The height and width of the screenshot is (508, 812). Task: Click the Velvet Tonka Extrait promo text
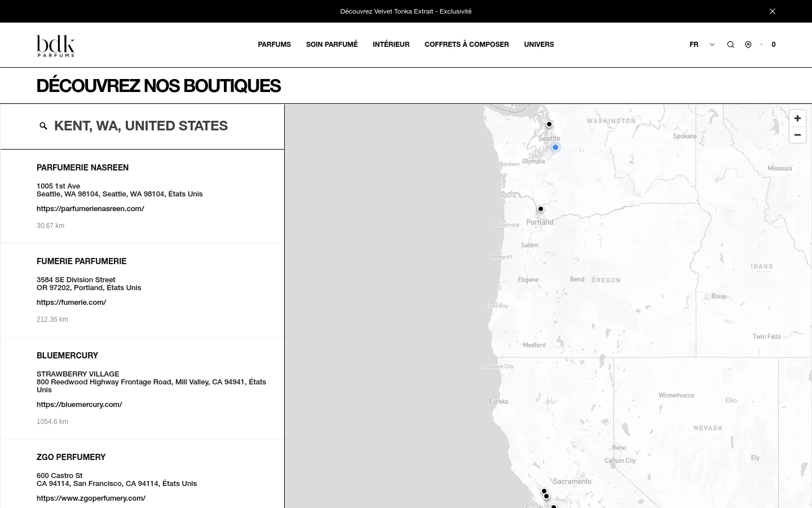click(x=406, y=11)
